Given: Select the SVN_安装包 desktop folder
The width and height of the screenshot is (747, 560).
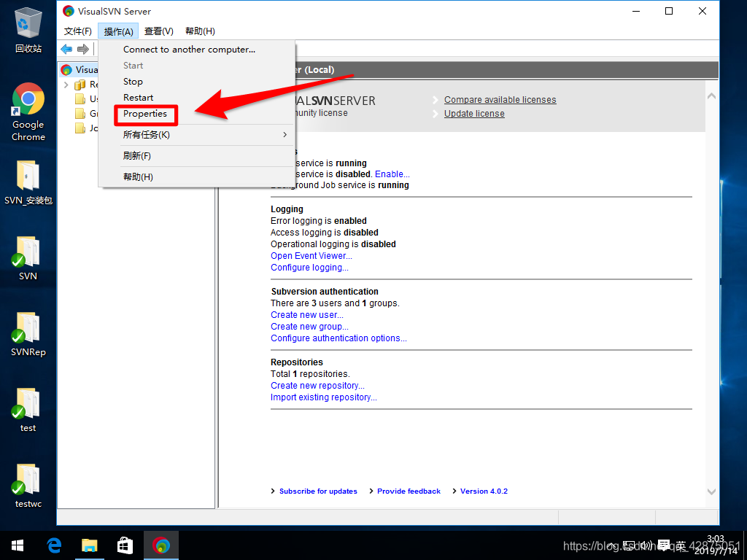Looking at the screenshot, I should pyautogui.click(x=28, y=183).
